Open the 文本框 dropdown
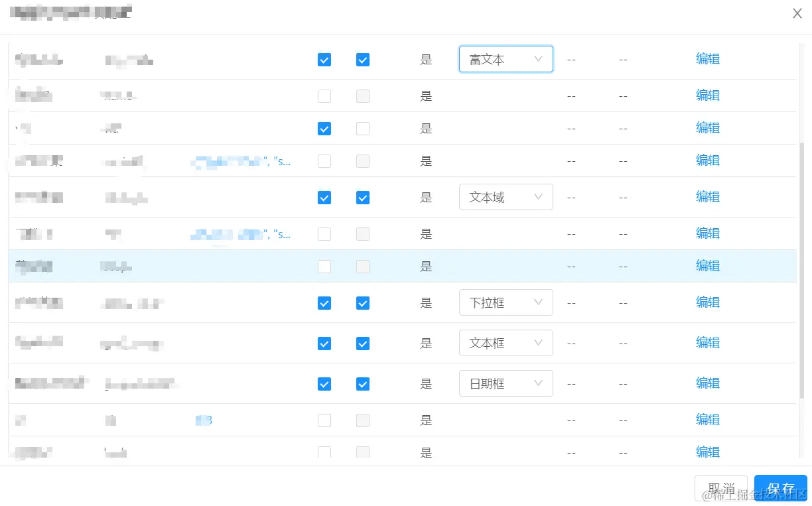 pyautogui.click(x=506, y=343)
